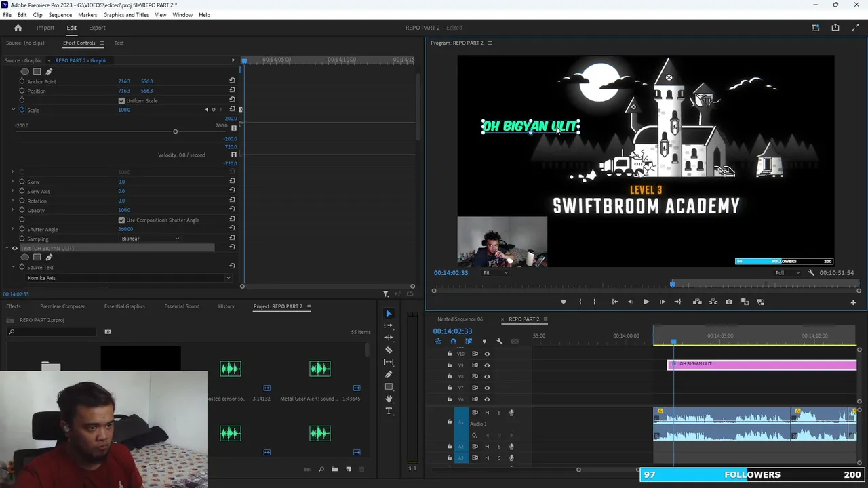Click Mark In button in Program monitor
The height and width of the screenshot is (488, 868).
point(580,302)
